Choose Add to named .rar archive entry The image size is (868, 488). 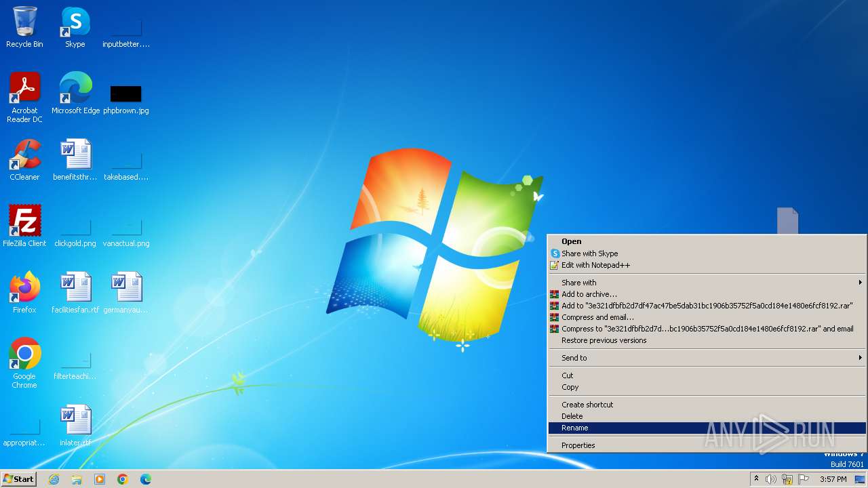click(x=707, y=306)
